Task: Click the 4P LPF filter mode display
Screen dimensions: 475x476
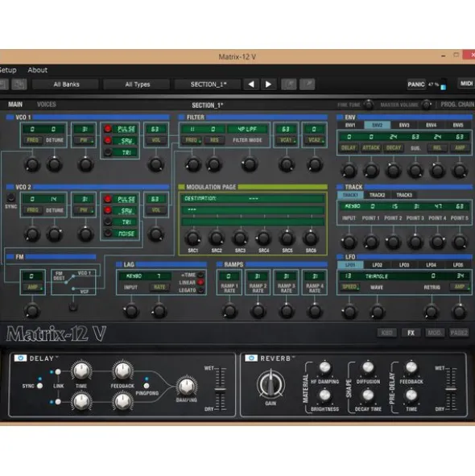Action: (247, 129)
